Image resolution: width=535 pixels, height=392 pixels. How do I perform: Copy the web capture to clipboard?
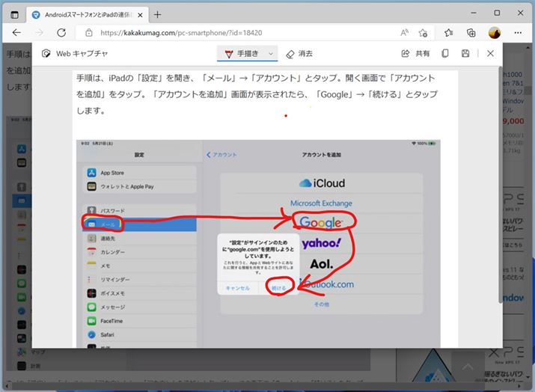[x=445, y=54]
